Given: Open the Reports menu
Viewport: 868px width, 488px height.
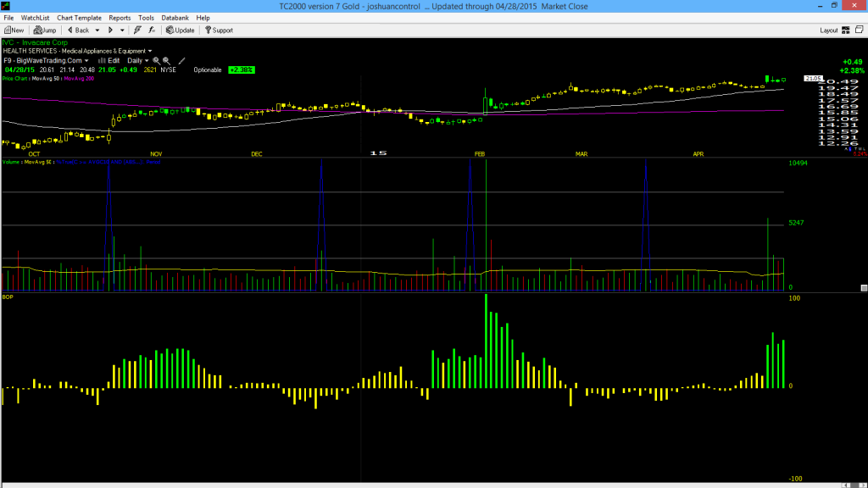Looking at the screenshot, I should click(120, 18).
